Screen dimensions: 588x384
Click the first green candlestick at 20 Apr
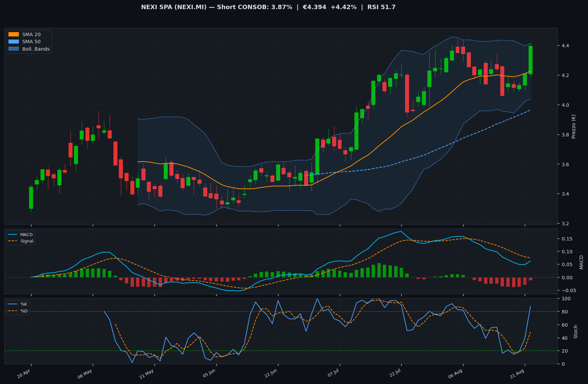(x=31, y=198)
